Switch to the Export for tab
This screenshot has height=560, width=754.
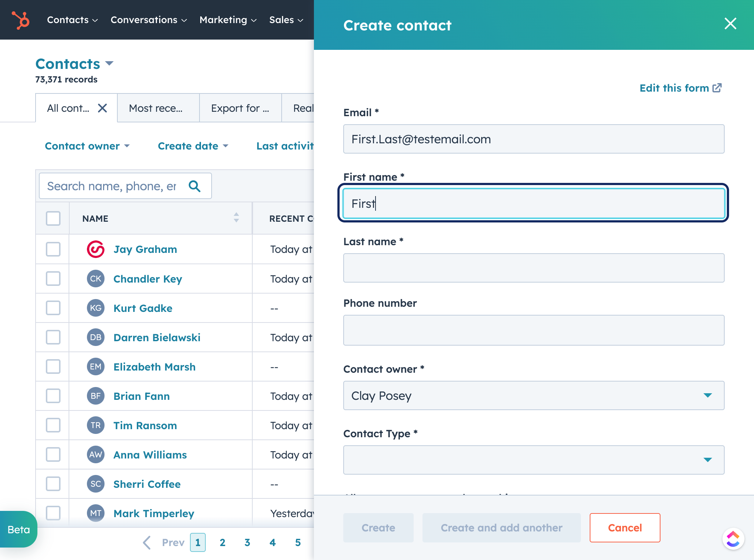click(x=241, y=108)
